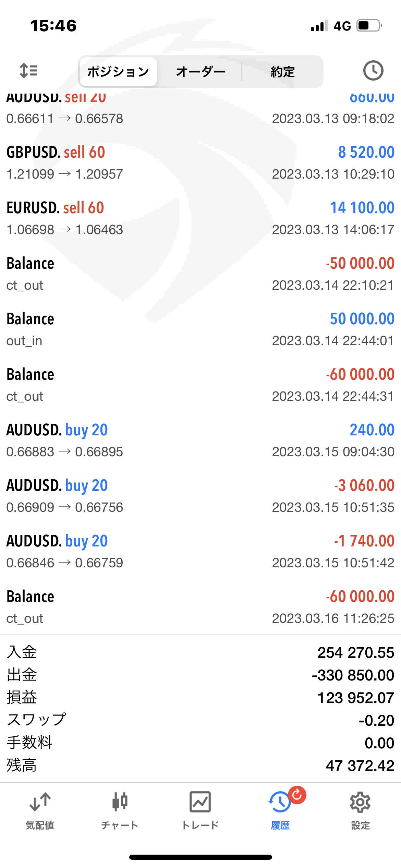Image resolution: width=401 pixels, height=868 pixels.
Task: Open the 設定 settings tab
Action: (360, 810)
